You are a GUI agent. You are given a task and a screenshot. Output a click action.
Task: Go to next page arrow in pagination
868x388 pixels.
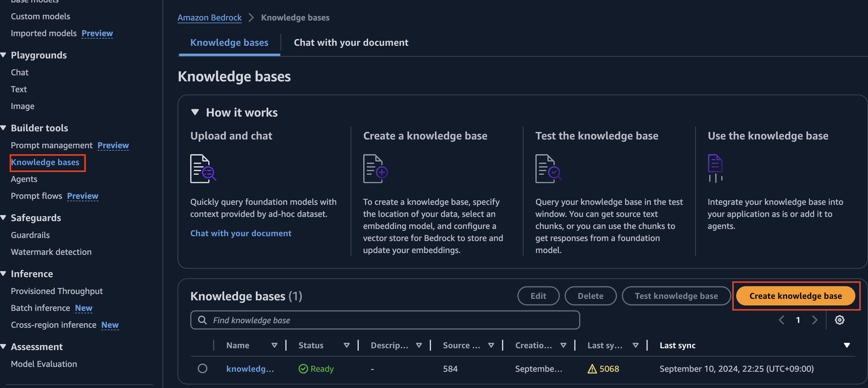click(x=814, y=320)
